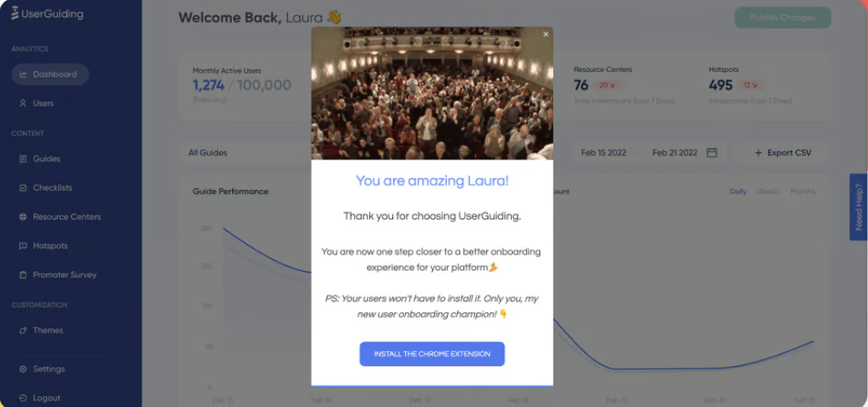
Task: Click Install the Chrome Extension button
Action: coord(431,354)
